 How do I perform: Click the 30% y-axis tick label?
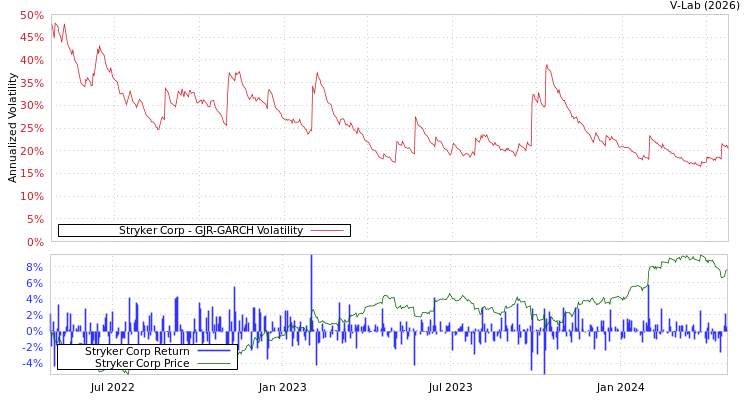(x=31, y=106)
